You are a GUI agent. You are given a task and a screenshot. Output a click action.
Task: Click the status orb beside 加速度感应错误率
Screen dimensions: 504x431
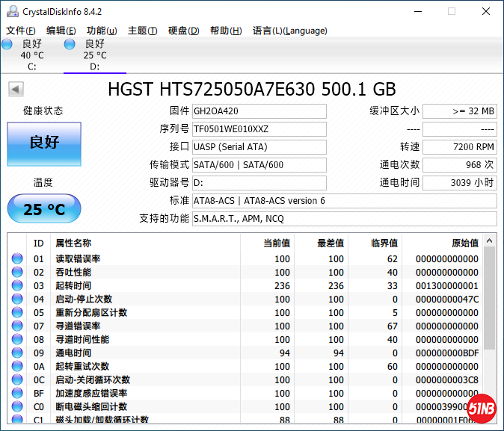point(16,394)
